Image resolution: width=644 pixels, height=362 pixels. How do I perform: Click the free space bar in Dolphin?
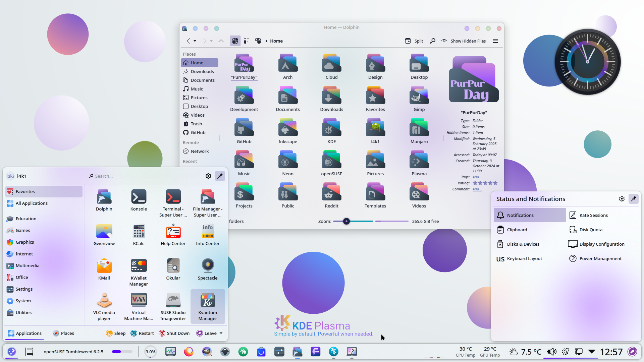click(392, 221)
